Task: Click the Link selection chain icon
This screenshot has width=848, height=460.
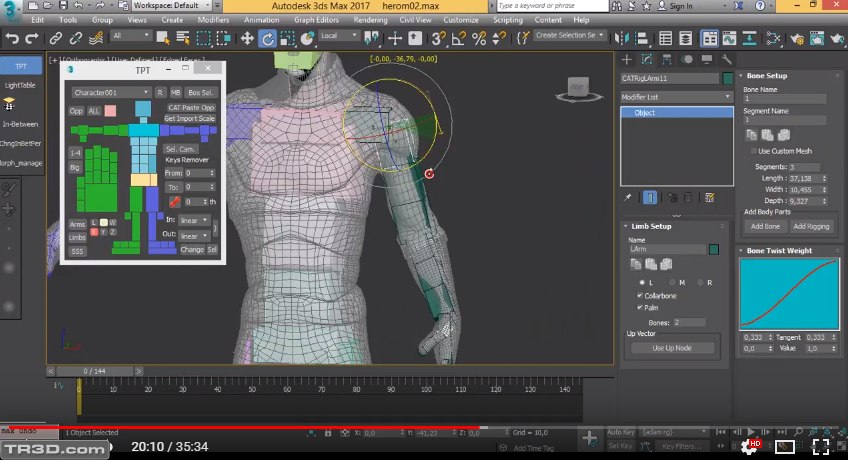Action: click(58, 38)
